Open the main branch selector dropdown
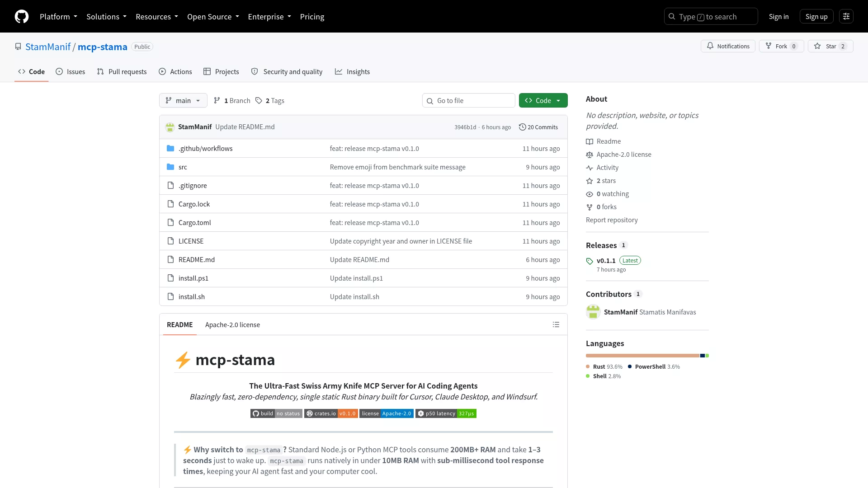 pos(183,100)
